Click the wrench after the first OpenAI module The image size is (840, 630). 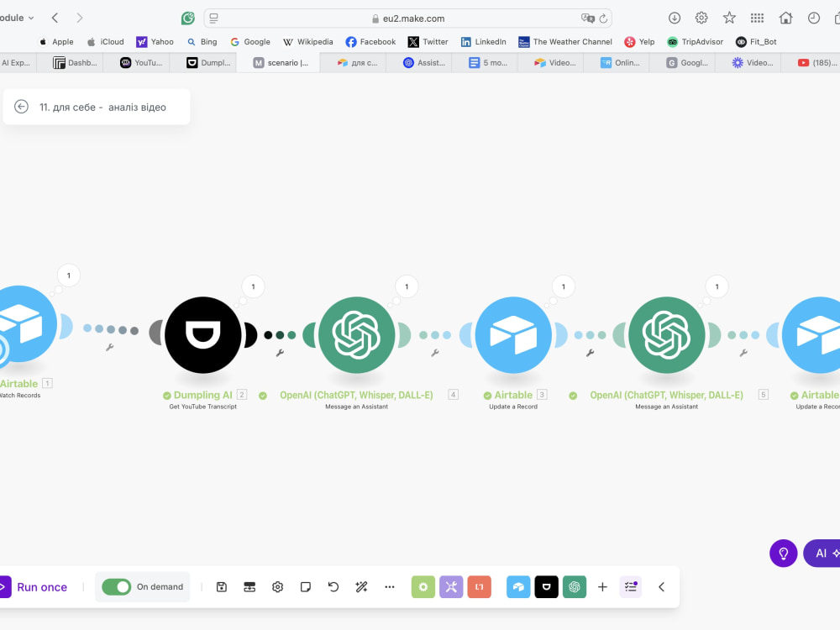[x=435, y=353]
